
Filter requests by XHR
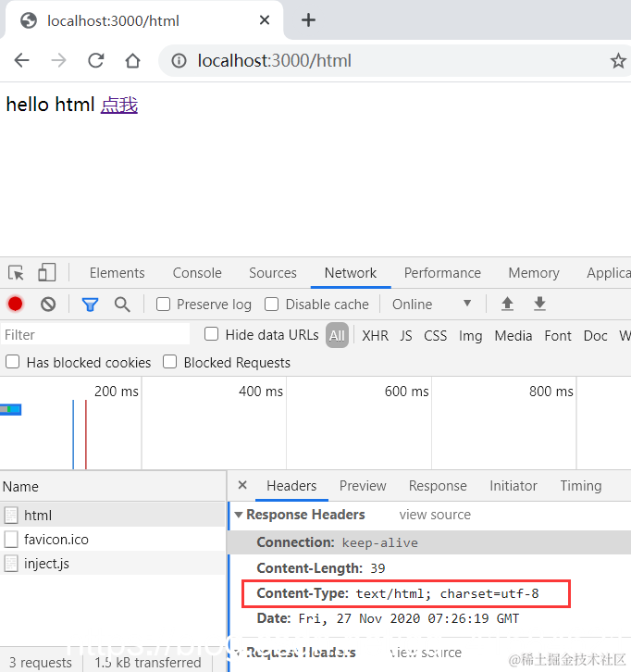375,336
